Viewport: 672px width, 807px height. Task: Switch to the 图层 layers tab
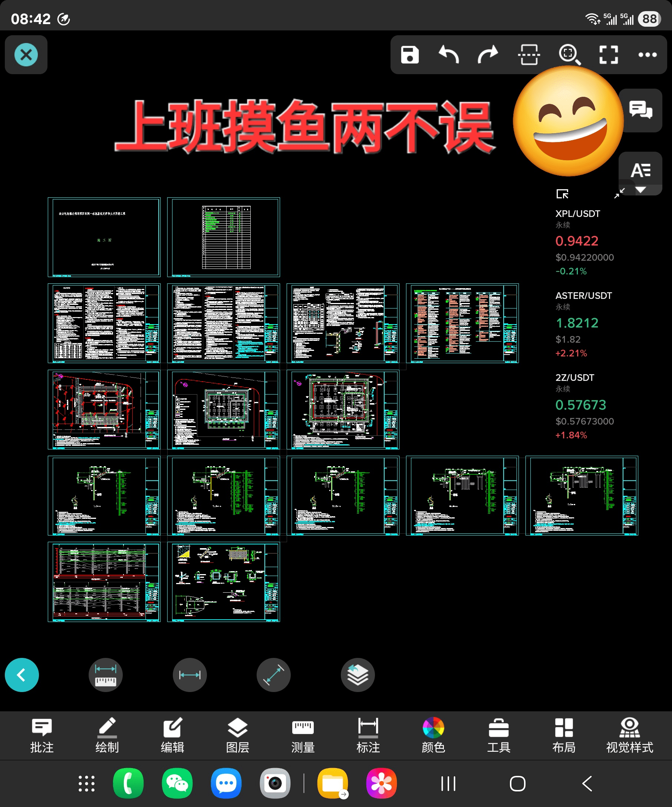pyautogui.click(x=237, y=735)
